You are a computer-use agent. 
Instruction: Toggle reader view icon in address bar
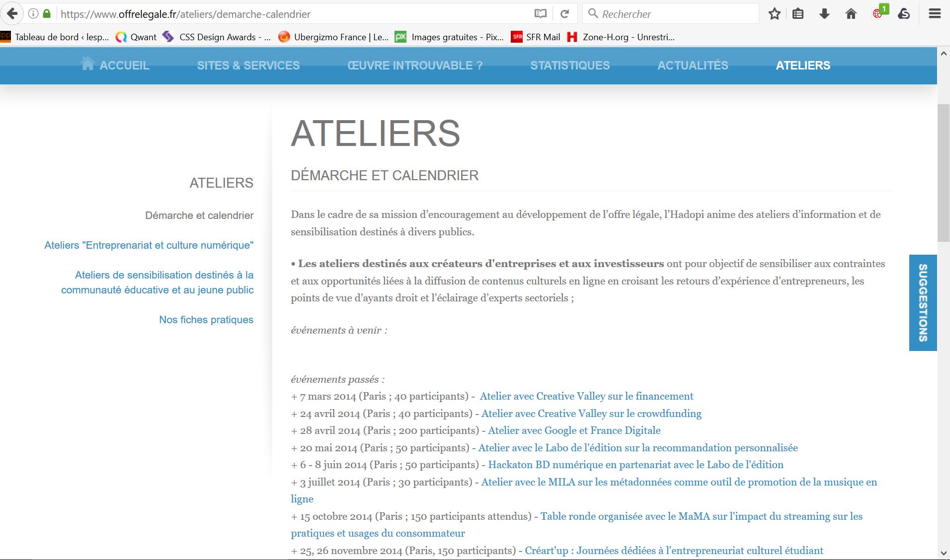(541, 14)
